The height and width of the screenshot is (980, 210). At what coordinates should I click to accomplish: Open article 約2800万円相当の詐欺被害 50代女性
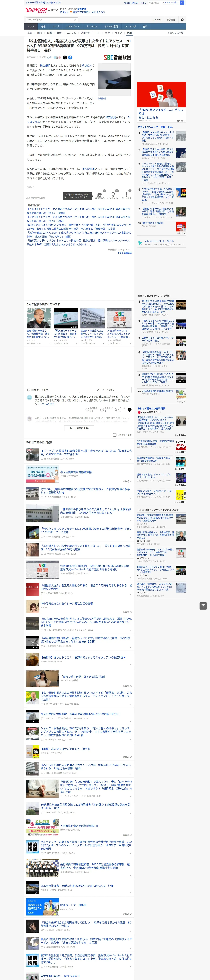coord(85,491)
